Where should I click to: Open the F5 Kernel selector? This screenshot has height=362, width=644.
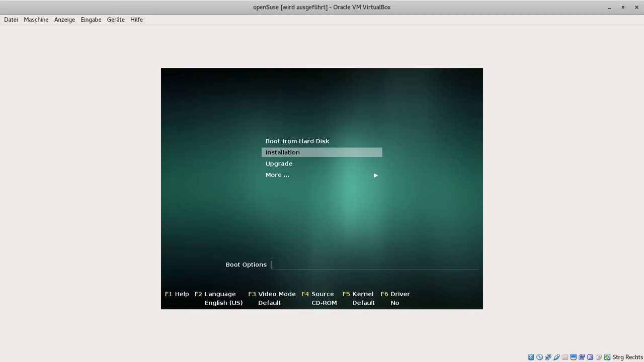click(358, 294)
